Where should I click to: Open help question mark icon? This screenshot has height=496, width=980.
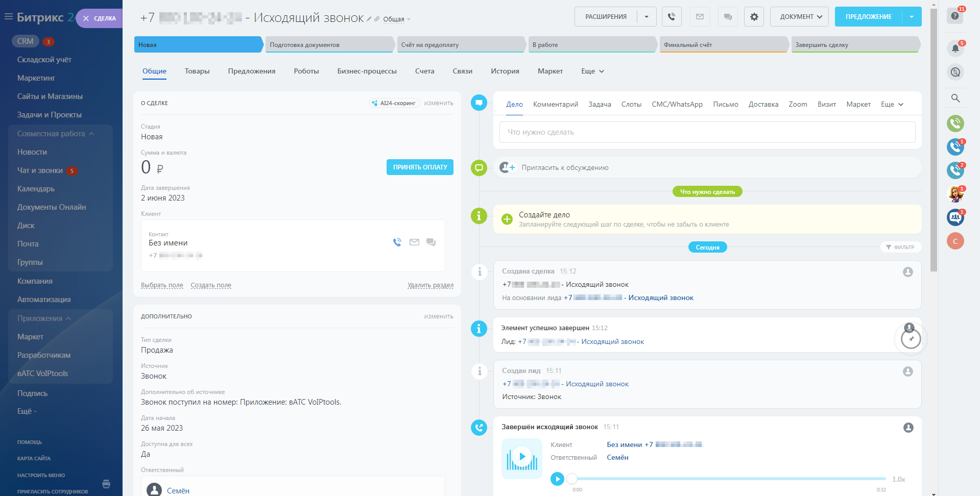point(955,16)
